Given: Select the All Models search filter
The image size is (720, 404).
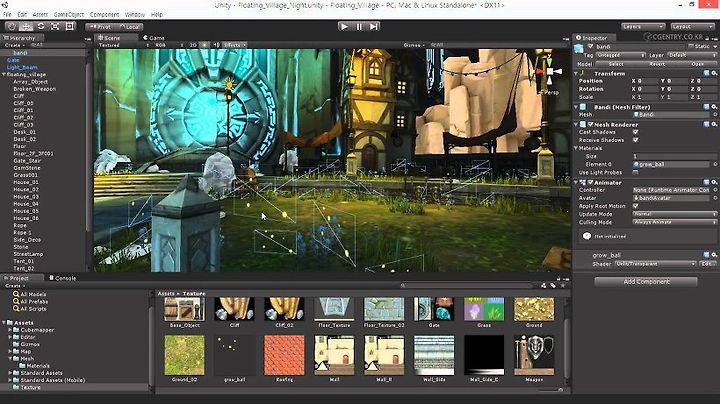Looking at the screenshot, I should [x=30, y=294].
